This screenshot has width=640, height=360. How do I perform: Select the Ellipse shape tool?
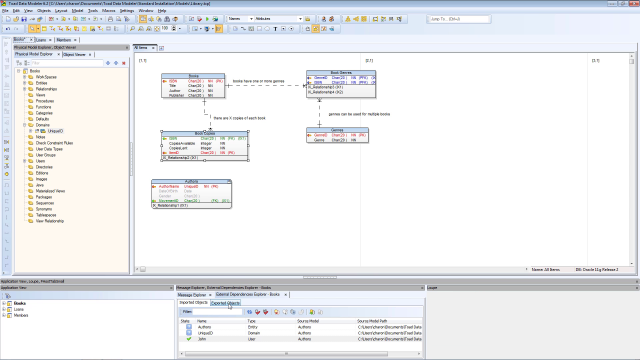click(267, 29)
